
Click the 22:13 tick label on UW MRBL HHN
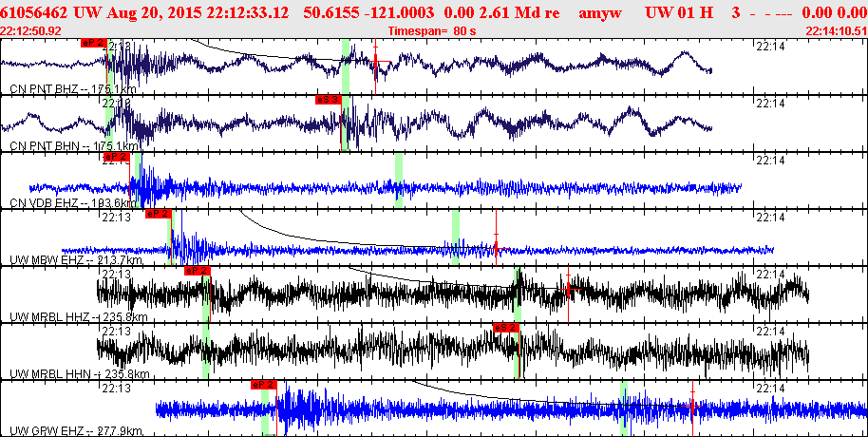[x=117, y=332]
